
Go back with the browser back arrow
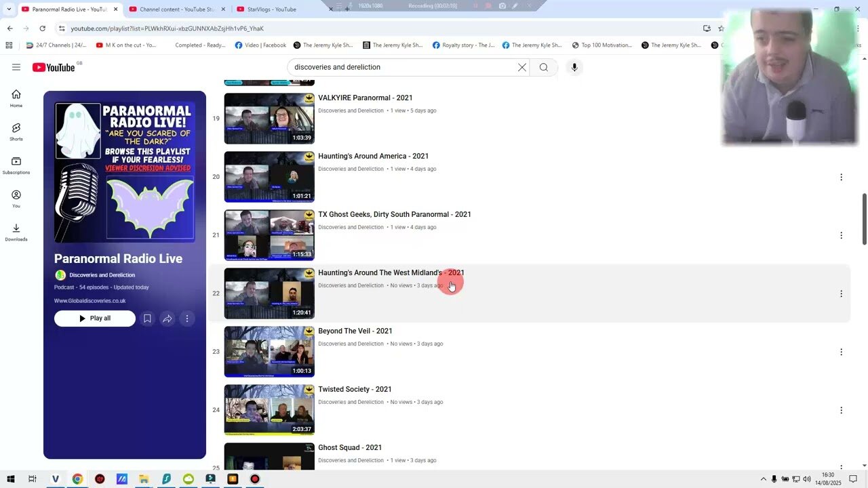pyautogui.click(x=9, y=28)
